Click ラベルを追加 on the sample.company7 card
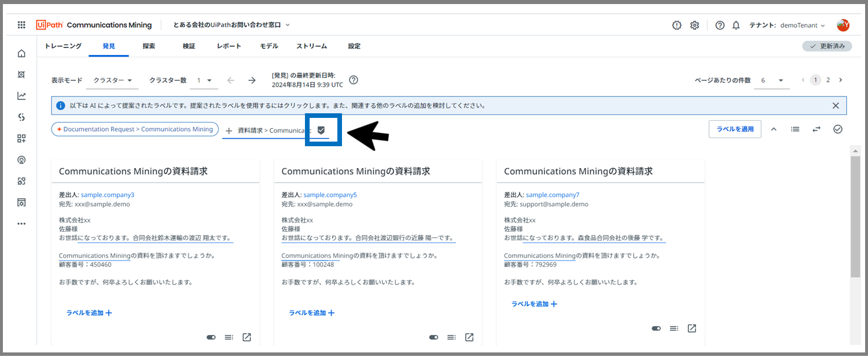Screen dimensions: 868x356 pyautogui.click(x=534, y=303)
